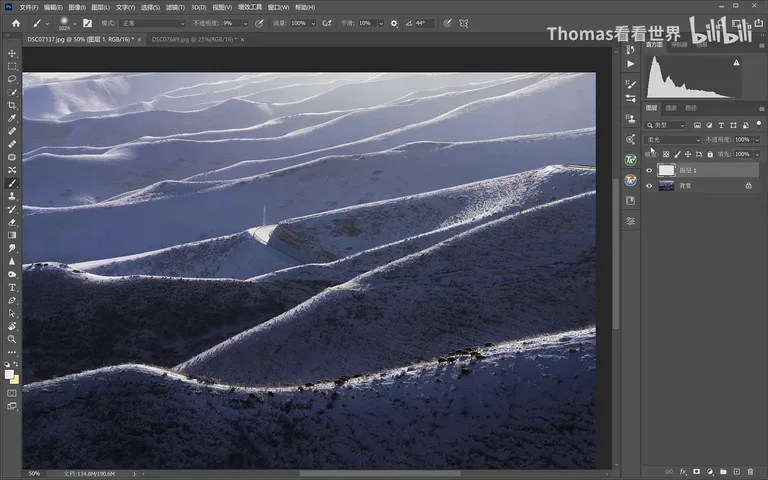
Task: Switch to the 路径 paths tab
Action: pos(691,108)
